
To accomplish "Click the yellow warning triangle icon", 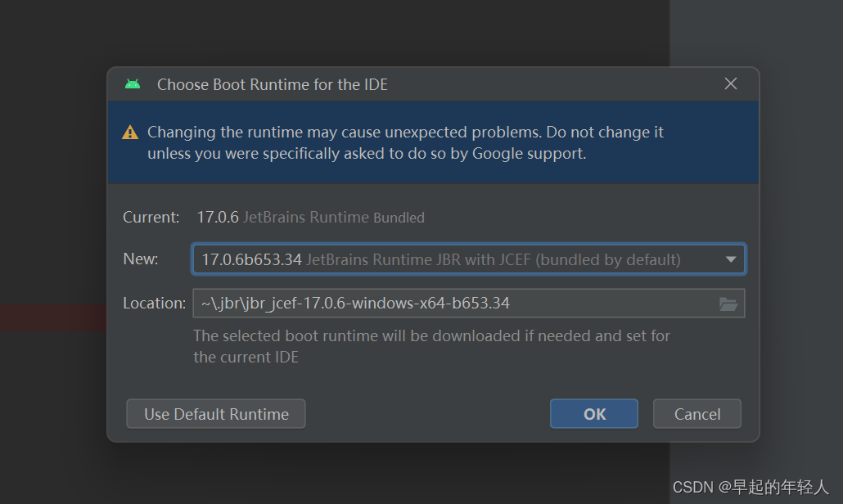I will pyautogui.click(x=130, y=131).
